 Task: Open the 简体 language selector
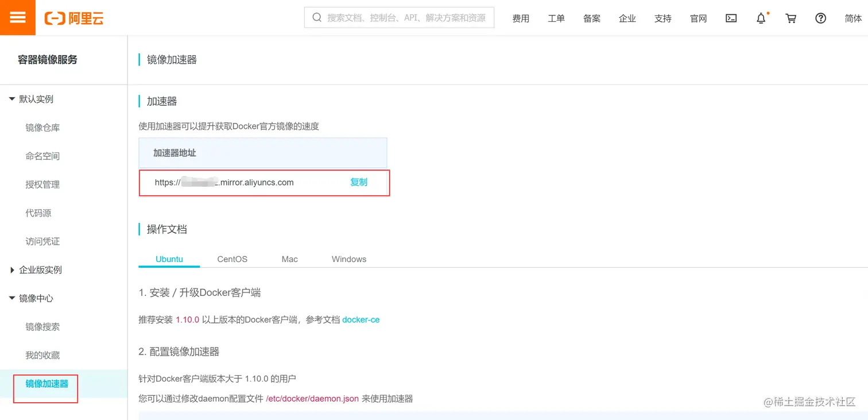click(x=854, y=18)
